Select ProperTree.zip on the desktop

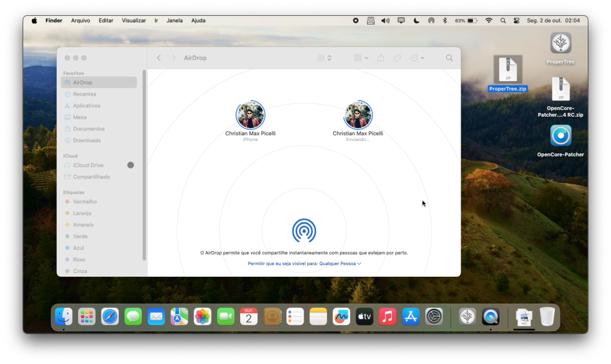pos(508,73)
